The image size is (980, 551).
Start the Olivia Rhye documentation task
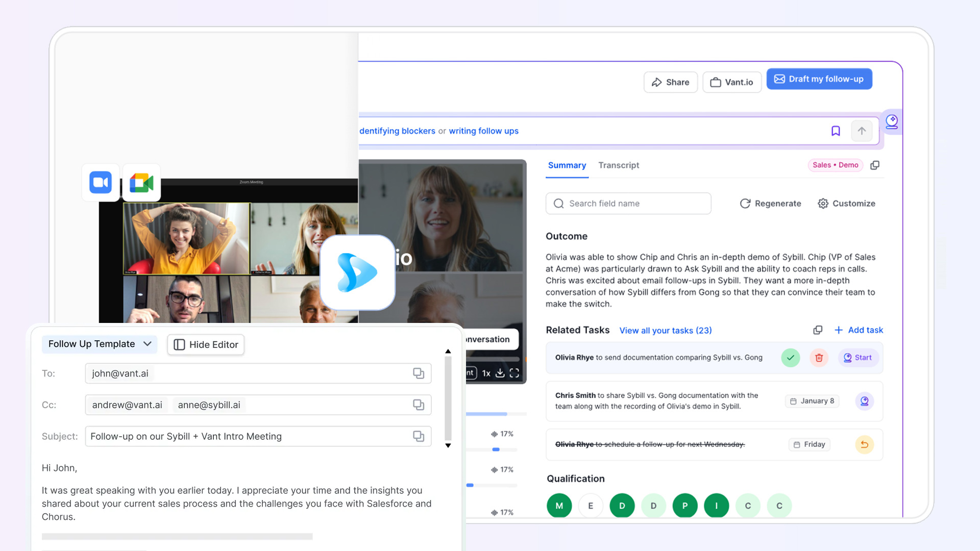857,358
